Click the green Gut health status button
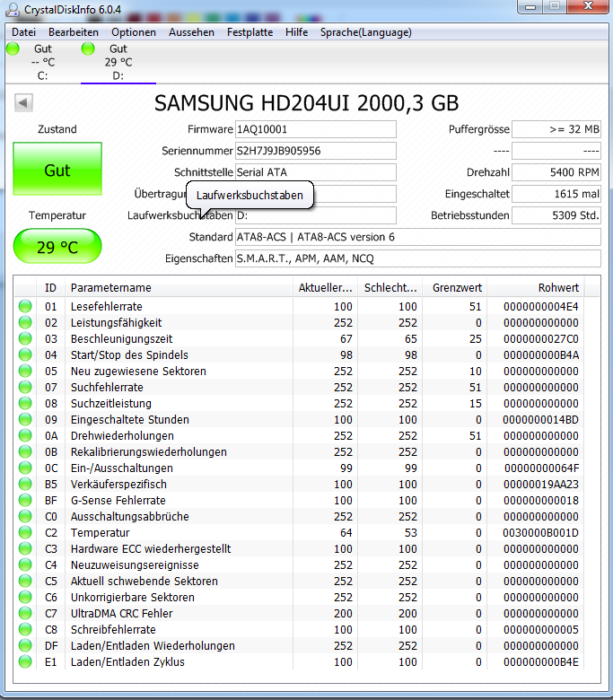The height and width of the screenshot is (700, 613). 57,170
